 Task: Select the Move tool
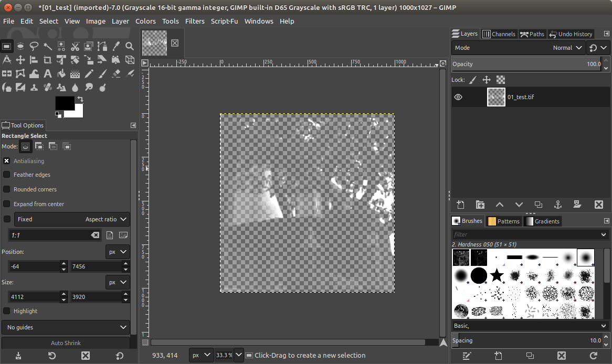[x=20, y=60]
